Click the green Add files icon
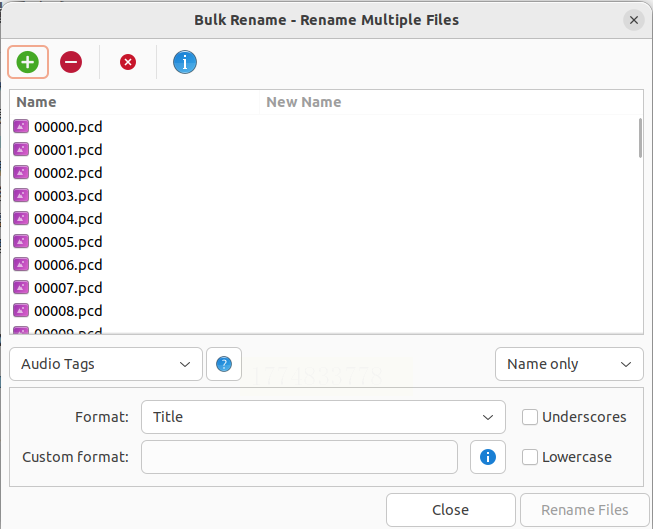The image size is (653, 529). (x=28, y=62)
